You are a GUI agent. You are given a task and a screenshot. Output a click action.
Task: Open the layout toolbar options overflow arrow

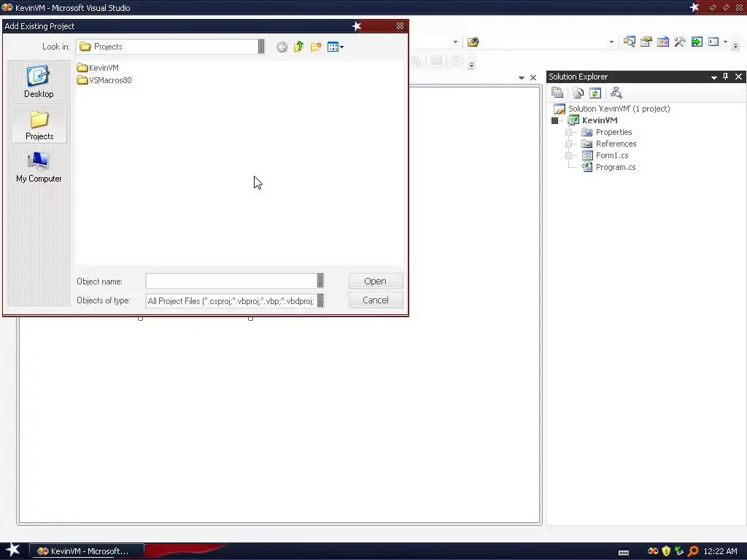tap(471, 65)
